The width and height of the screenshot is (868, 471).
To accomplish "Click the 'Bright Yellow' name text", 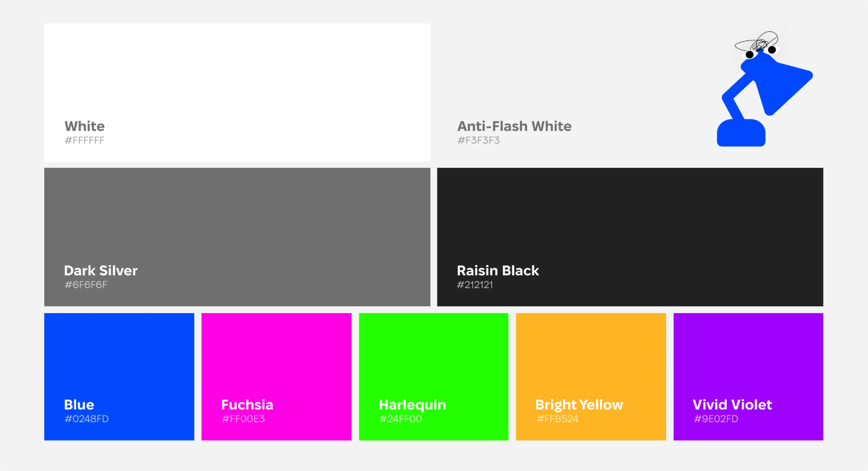I will click(x=579, y=405).
